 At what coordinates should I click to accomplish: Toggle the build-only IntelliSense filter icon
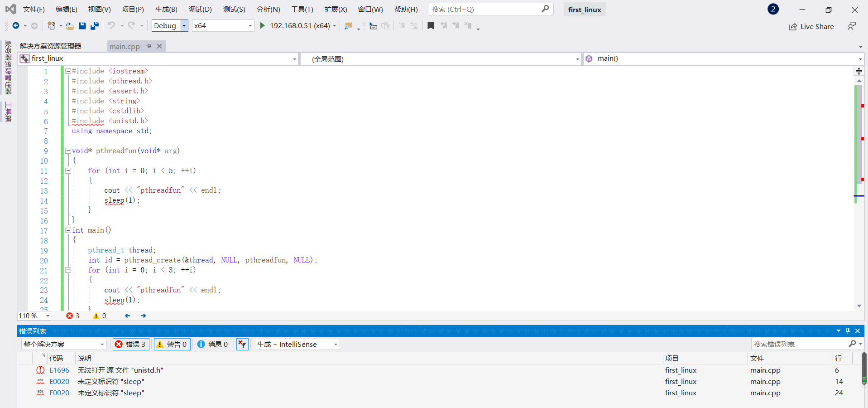[243, 345]
